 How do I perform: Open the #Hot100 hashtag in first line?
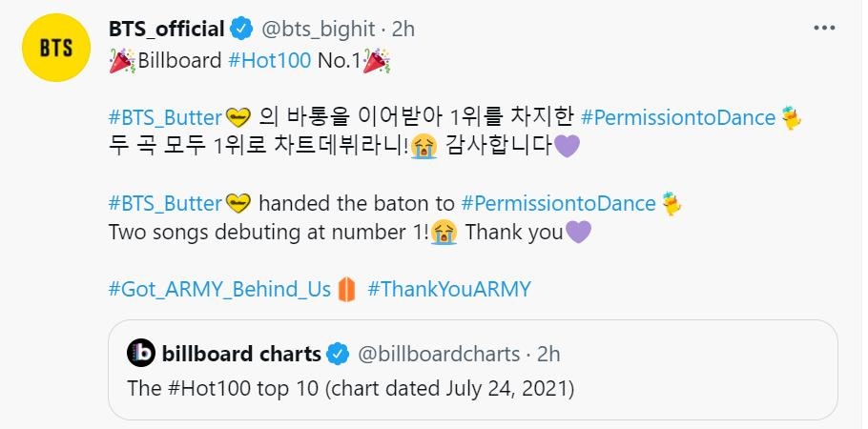pyautogui.click(x=270, y=62)
